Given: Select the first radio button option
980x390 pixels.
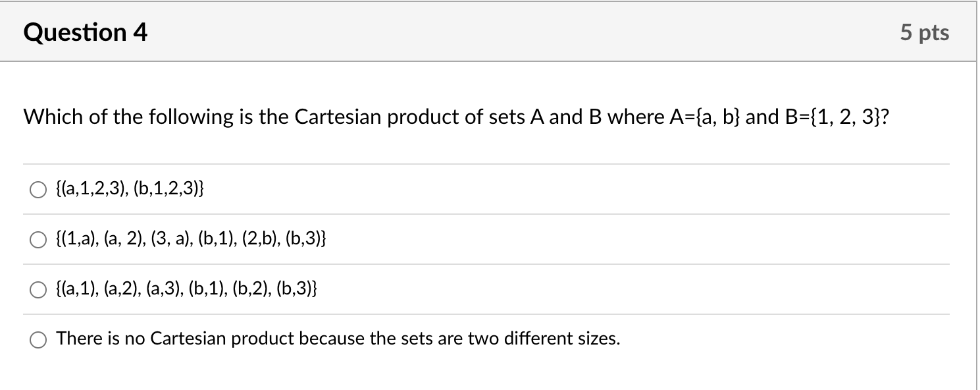Looking at the screenshot, I should tap(38, 190).
